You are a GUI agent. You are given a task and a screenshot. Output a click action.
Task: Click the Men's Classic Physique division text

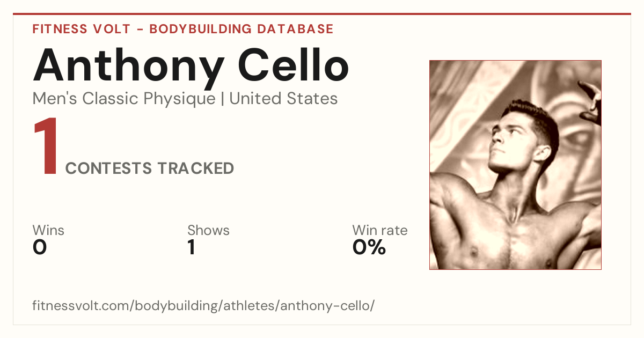click(124, 99)
